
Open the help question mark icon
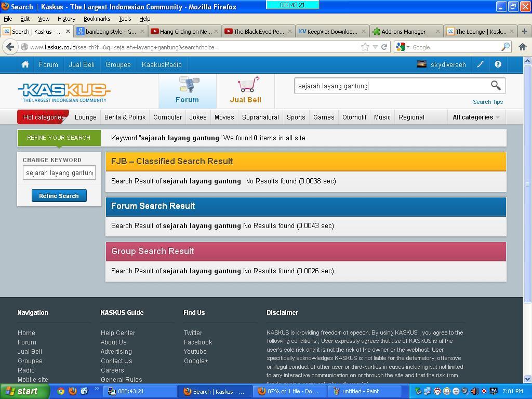498,64
